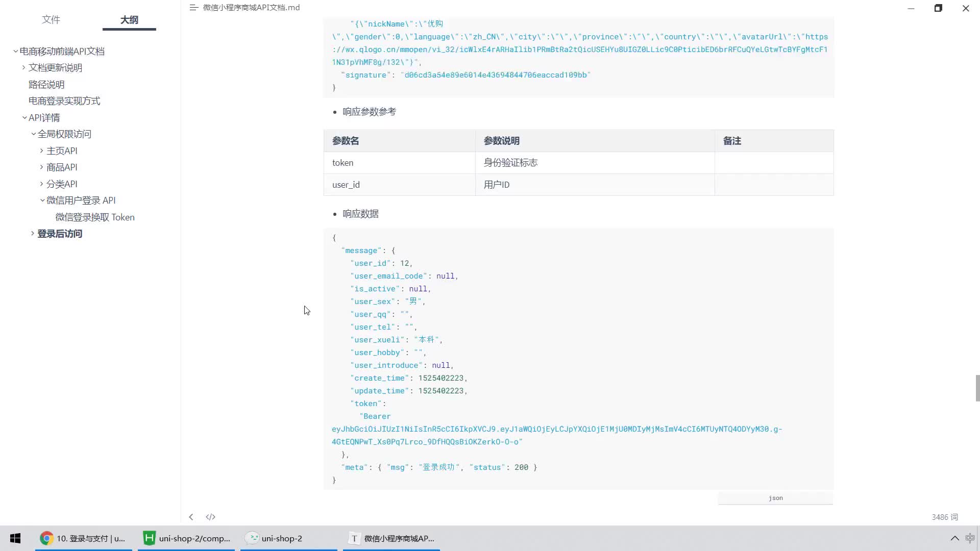Click the 响应数据 bullet point link
The width and height of the screenshot is (980, 551).
pos(360,213)
